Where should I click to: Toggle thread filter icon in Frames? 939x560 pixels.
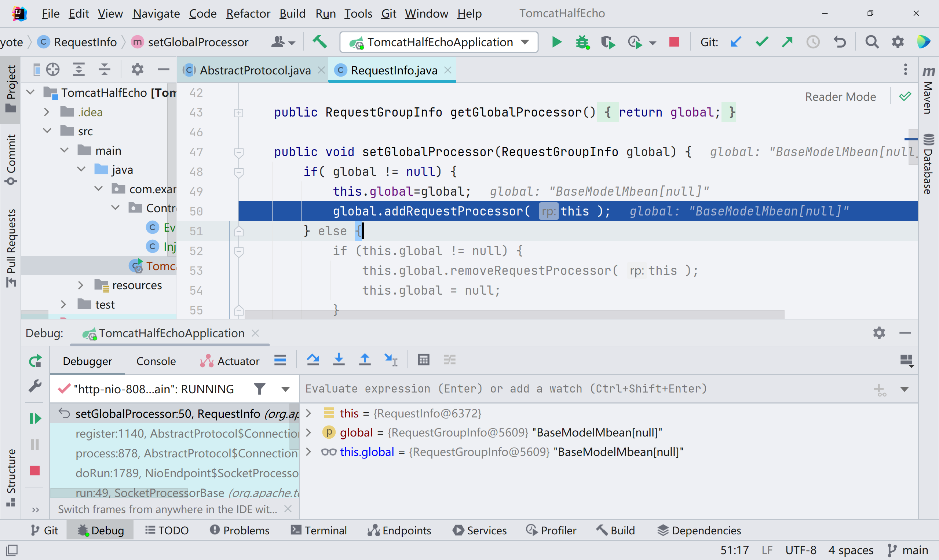[x=260, y=389]
